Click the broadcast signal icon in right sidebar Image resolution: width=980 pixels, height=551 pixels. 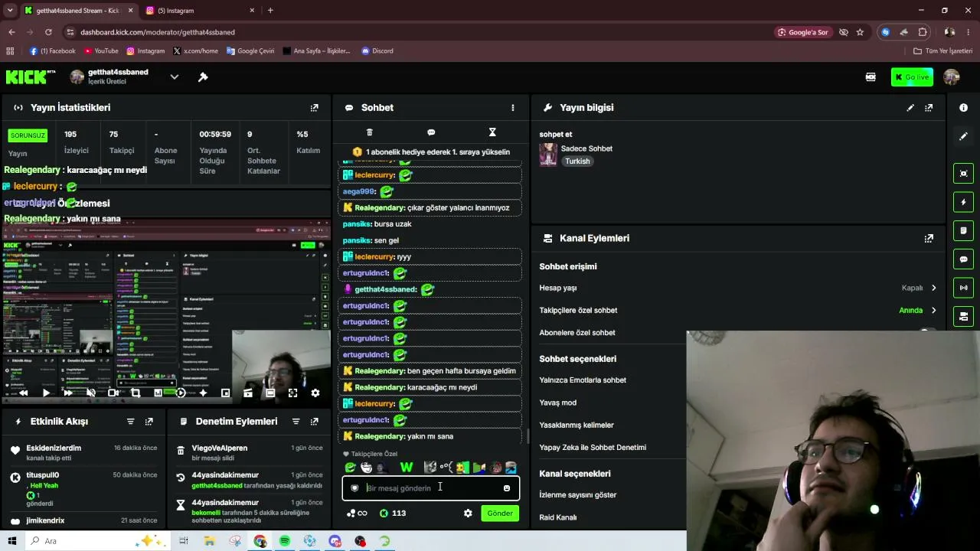point(963,288)
